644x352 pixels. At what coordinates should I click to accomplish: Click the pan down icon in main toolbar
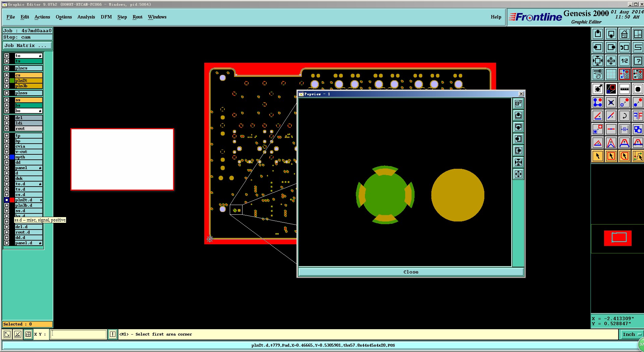coord(611,34)
